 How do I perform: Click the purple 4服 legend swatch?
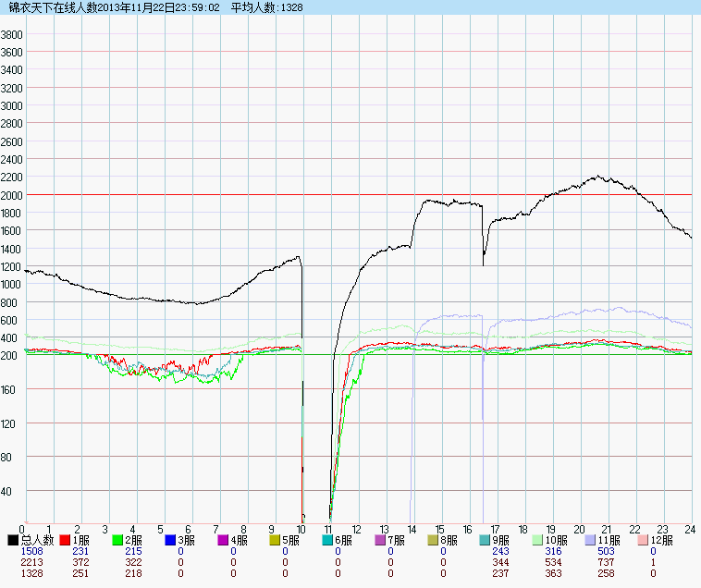(x=223, y=540)
